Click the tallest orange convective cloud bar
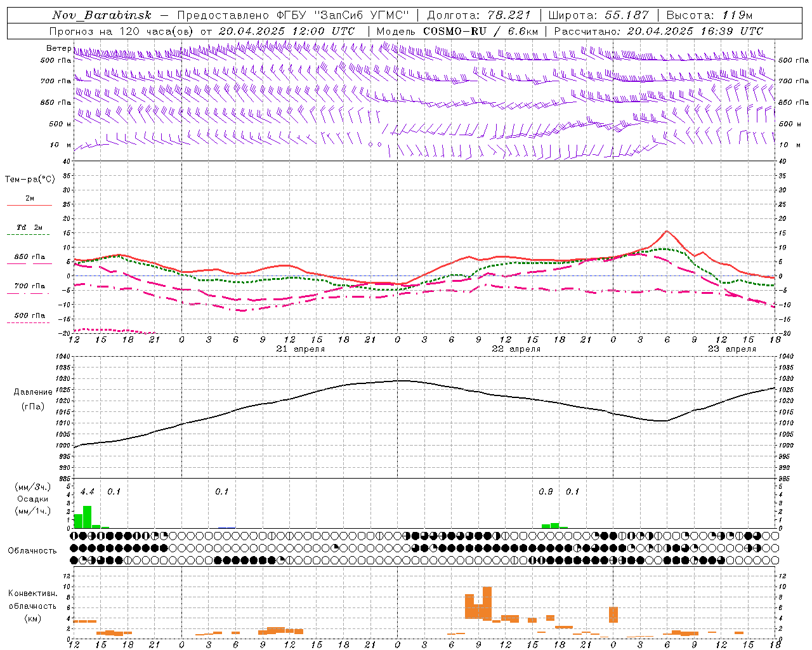This screenshot has height=650, width=812. [487, 604]
